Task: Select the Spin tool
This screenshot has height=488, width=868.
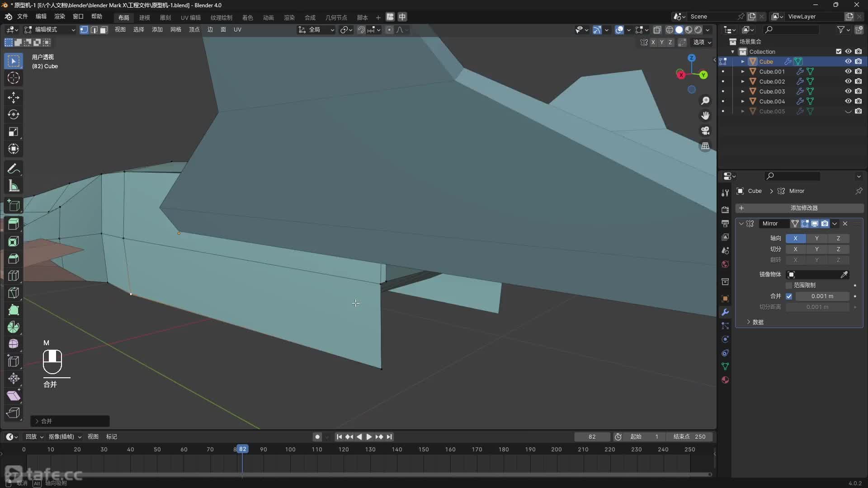Action: (13, 328)
